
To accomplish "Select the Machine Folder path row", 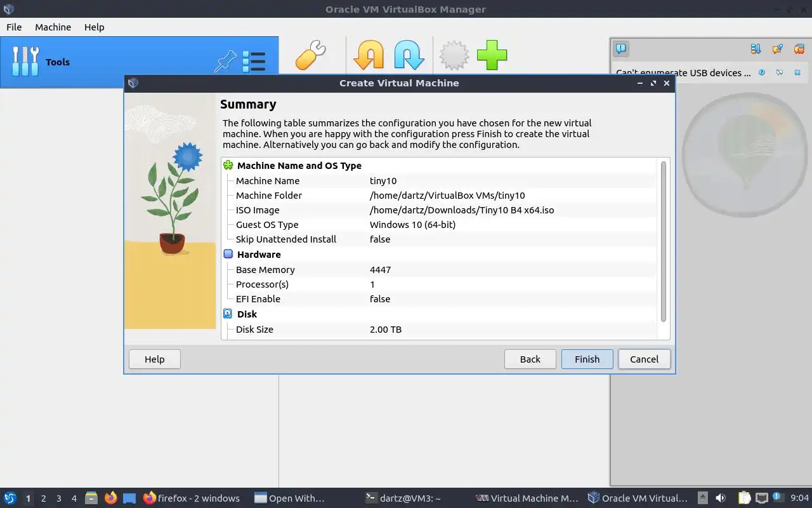I will point(440,195).
